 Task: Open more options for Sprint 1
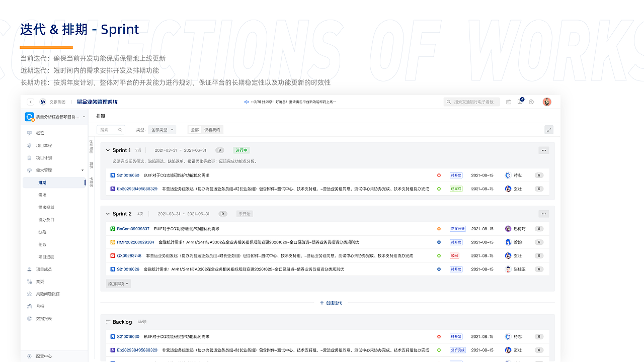(543, 150)
